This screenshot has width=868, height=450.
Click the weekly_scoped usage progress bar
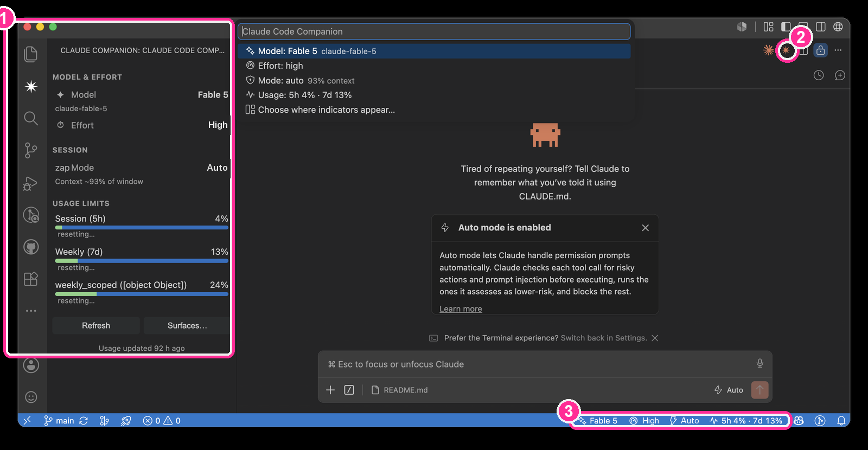[142, 294]
